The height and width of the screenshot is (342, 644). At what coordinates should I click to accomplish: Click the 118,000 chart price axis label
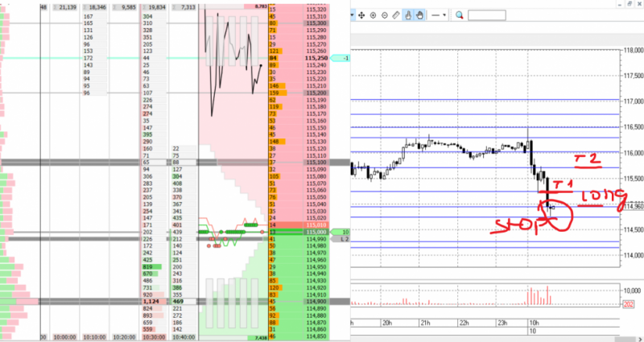(x=633, y=51)
